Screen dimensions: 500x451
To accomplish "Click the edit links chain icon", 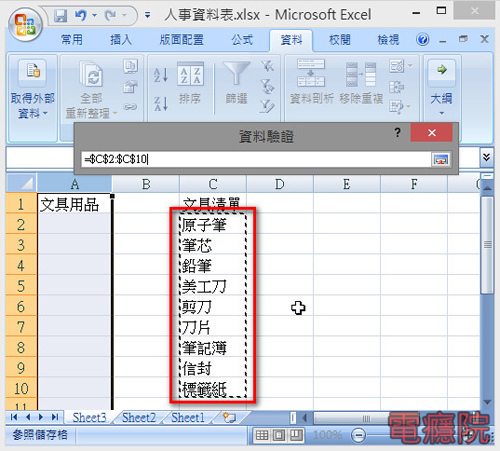I will pyautogui.click(x=130, y=107).
